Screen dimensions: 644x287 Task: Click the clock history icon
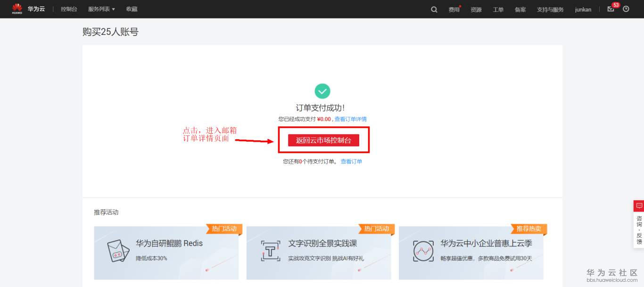pos(626,9)
